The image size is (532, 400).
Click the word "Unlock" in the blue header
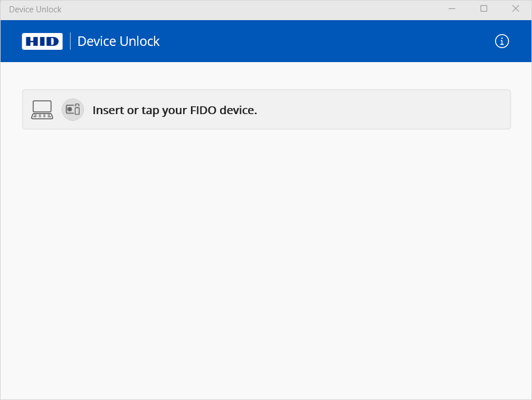pyautogui.click(x=141, y=41)
